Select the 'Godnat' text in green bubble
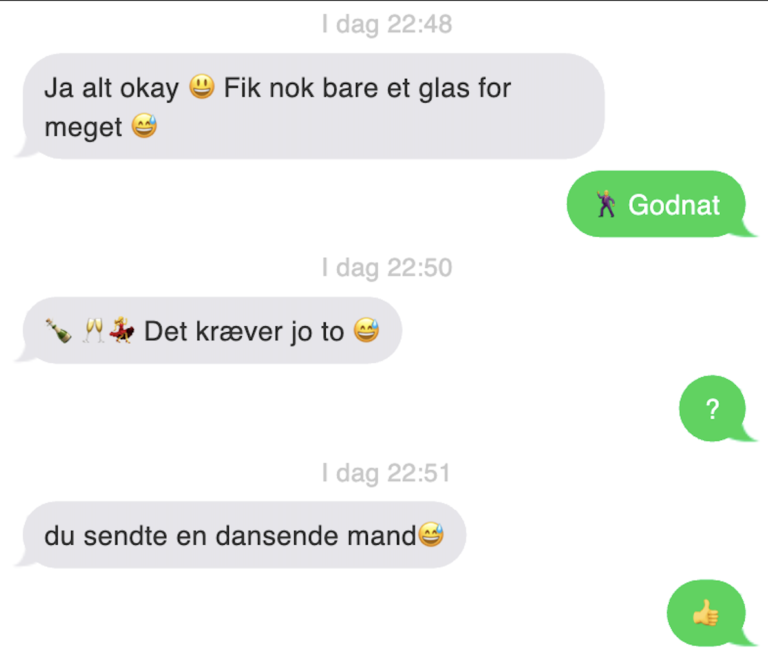768x663 pixels. pos(674,205)
